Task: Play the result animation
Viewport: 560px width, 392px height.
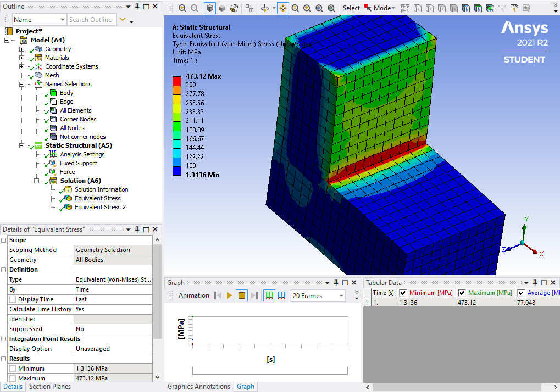Action: tap(230, 295)
